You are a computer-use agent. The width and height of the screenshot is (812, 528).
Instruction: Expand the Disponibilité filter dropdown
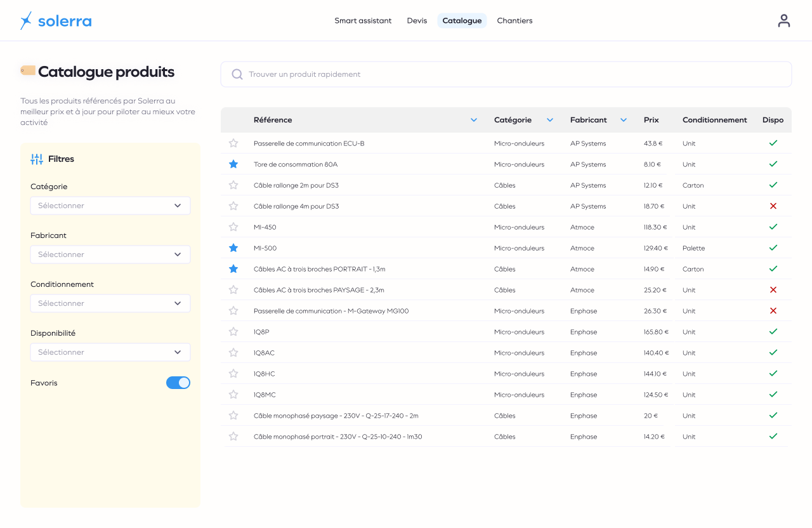[x=110, y=352]
